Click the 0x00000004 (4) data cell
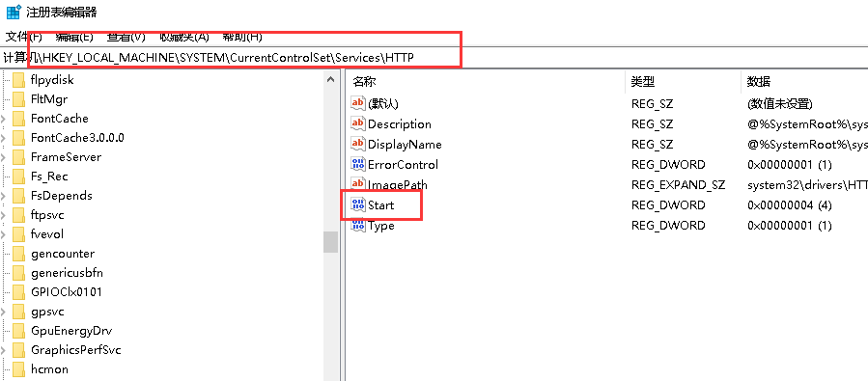 [790, 205]
